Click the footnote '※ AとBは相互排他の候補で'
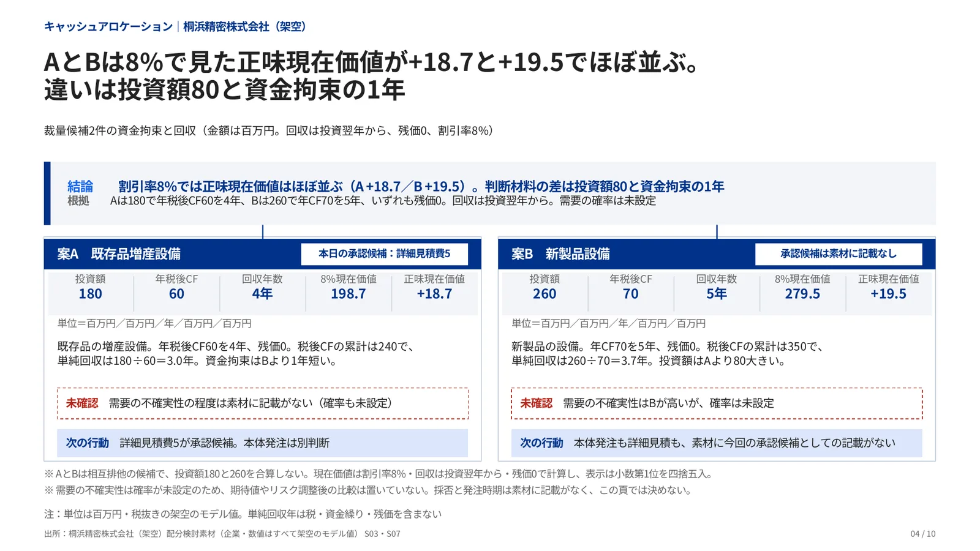This screenshot has height=551, width=980. [379, 474]
